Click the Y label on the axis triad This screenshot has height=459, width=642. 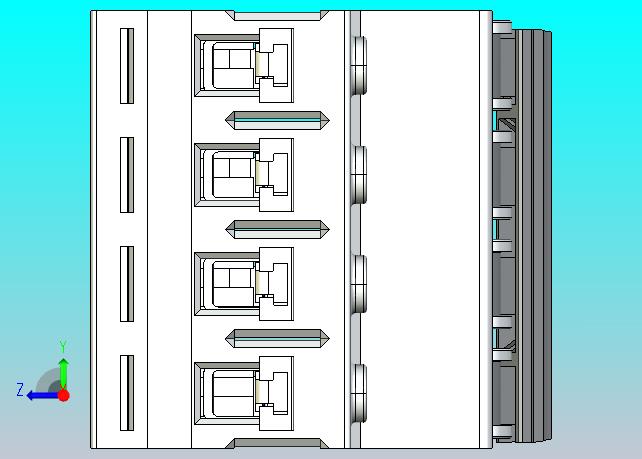(63, 346)
